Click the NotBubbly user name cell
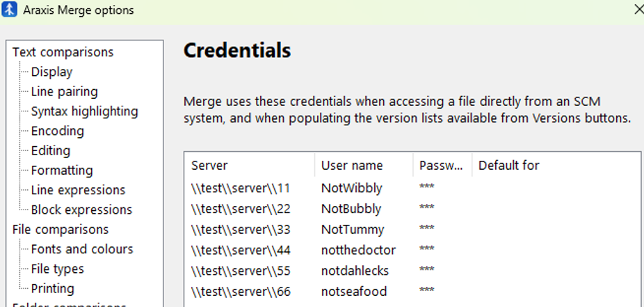 click(351, 209)
